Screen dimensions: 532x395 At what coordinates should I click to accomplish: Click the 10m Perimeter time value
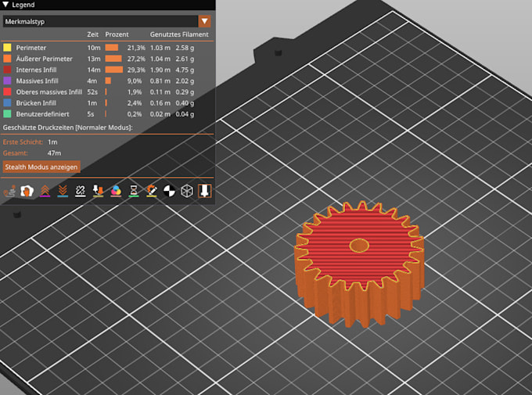(94, 48)
